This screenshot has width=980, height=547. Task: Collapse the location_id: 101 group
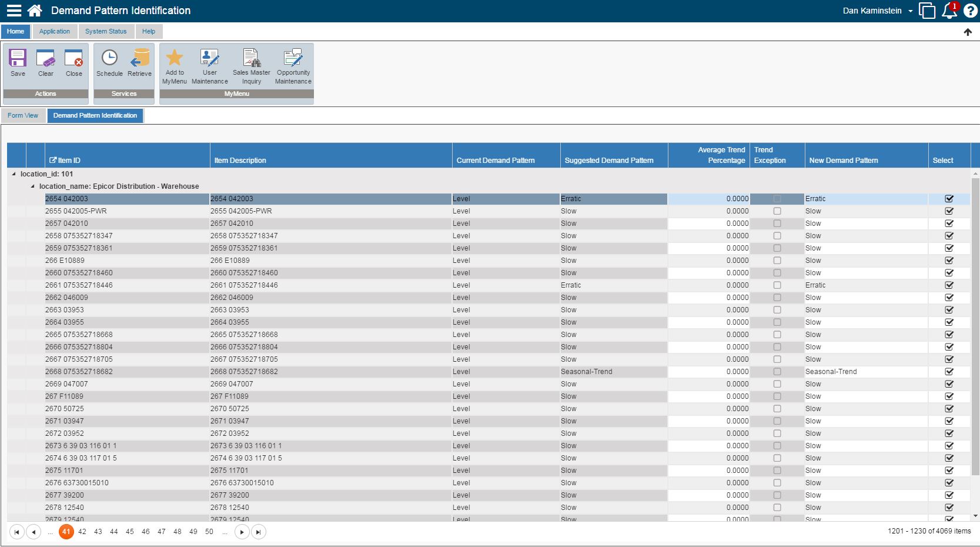click(14, 174)
